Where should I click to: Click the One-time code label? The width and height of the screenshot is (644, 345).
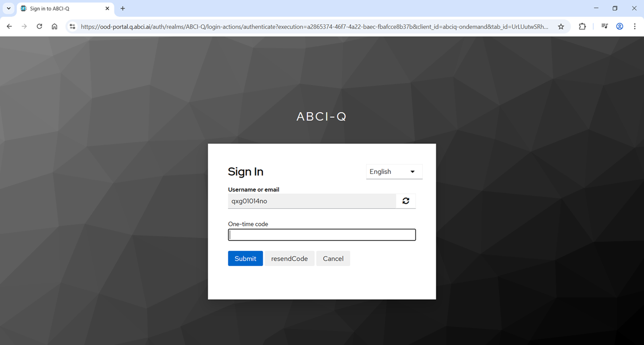248,224
